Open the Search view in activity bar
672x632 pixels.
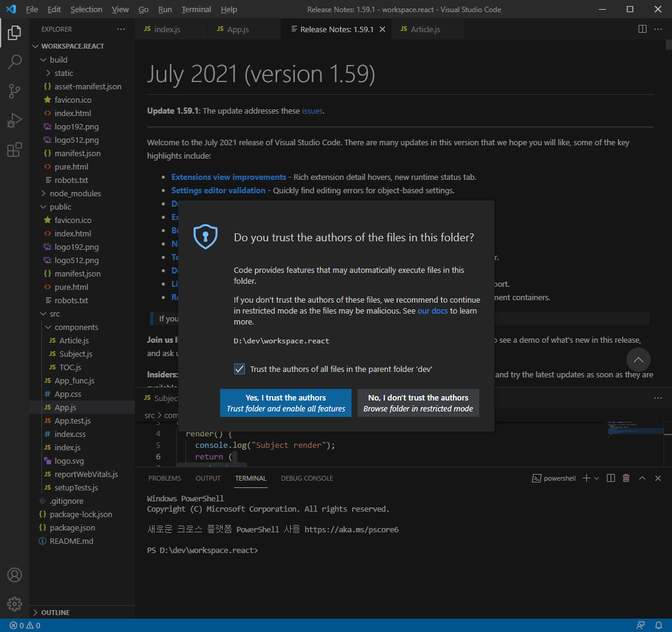coord(15,61)
